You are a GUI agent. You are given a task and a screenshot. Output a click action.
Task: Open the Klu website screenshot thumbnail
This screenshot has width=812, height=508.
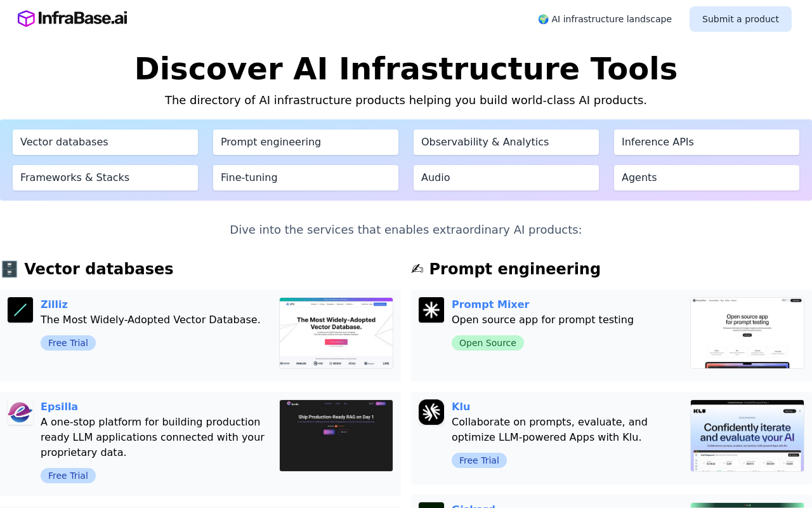pos(747,436)
